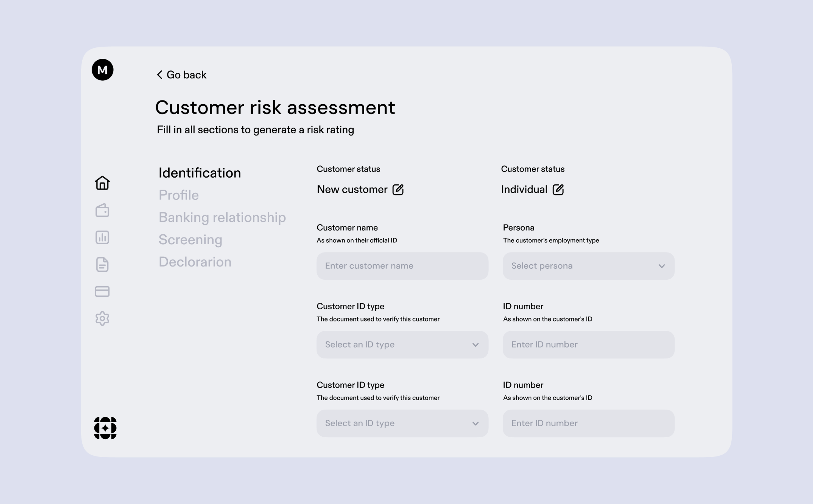Click the 'New customer' status text
Viewport: 813px width, 504px height.
coord(352,189)
